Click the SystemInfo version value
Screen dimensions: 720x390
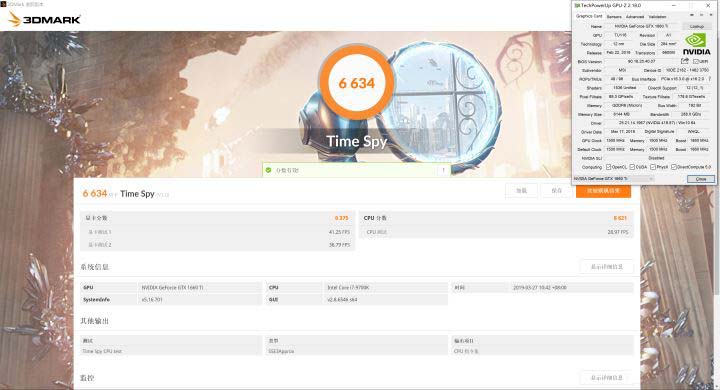pyautogui.click(x=151, y=300)
